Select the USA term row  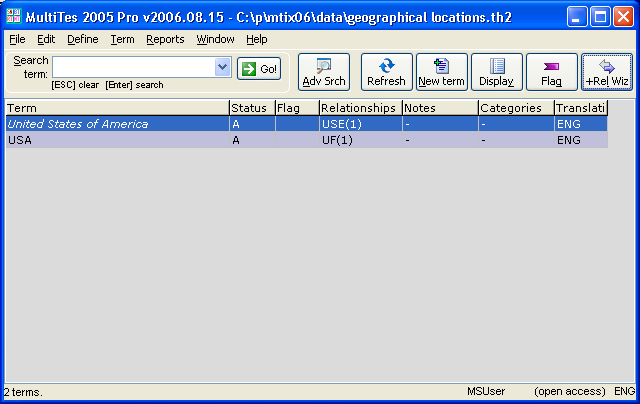[x=307, y=140]
